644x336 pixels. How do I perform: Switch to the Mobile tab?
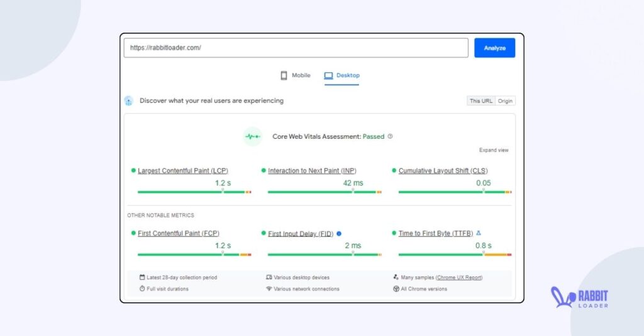296,75
